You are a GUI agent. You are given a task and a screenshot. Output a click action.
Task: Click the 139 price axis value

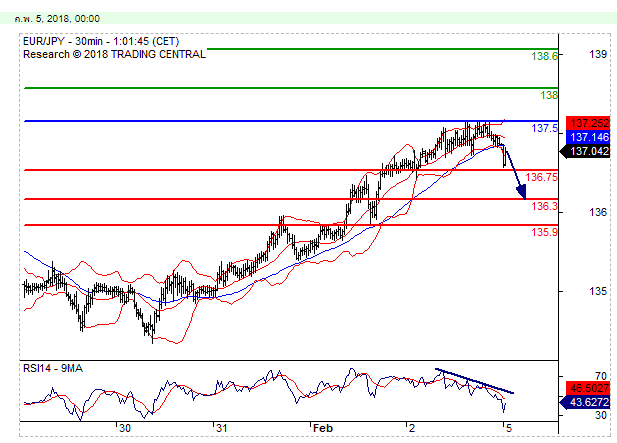pyautogui.click(x=598, y=54)
